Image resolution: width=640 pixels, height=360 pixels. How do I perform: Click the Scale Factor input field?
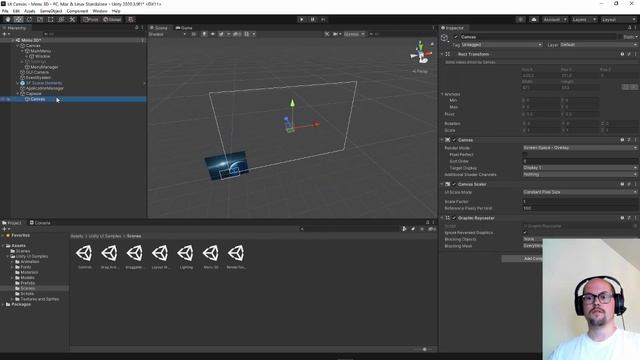580,202
